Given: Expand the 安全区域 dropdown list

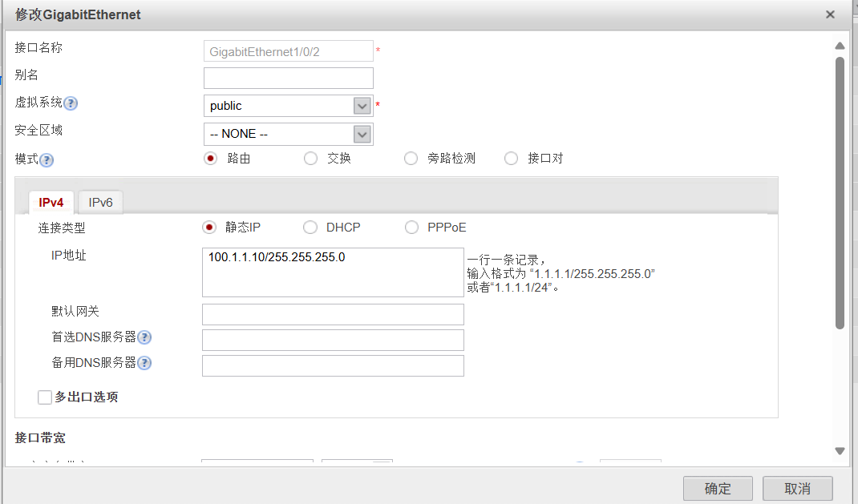Looking at the screenshot, I should click(362, 133).
